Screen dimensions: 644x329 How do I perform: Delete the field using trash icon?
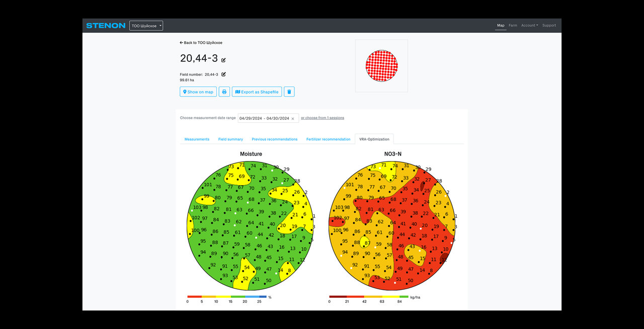click(x=289, y=92)
